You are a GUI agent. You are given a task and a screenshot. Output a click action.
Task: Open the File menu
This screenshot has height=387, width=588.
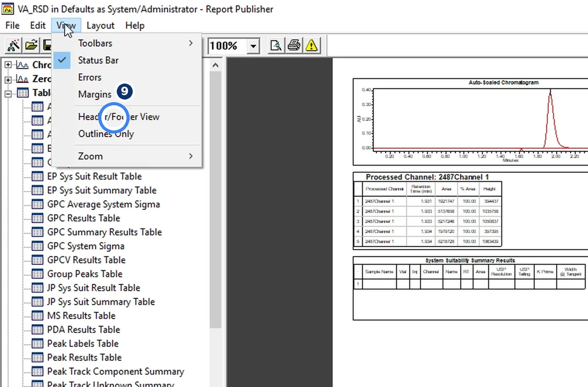[x=12, y=25]
